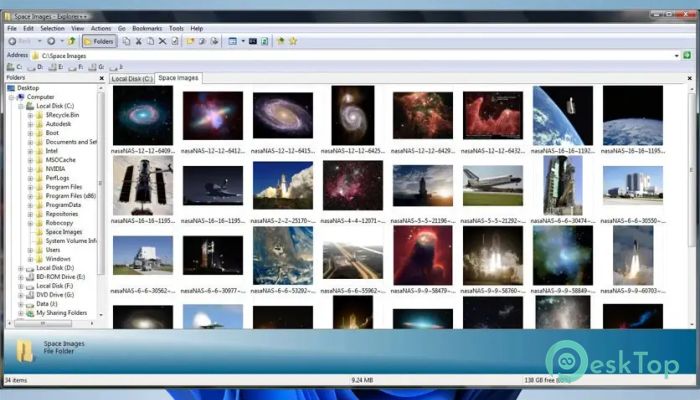
Task: Click the Paste toolbar icon
Action: point(150,41)
